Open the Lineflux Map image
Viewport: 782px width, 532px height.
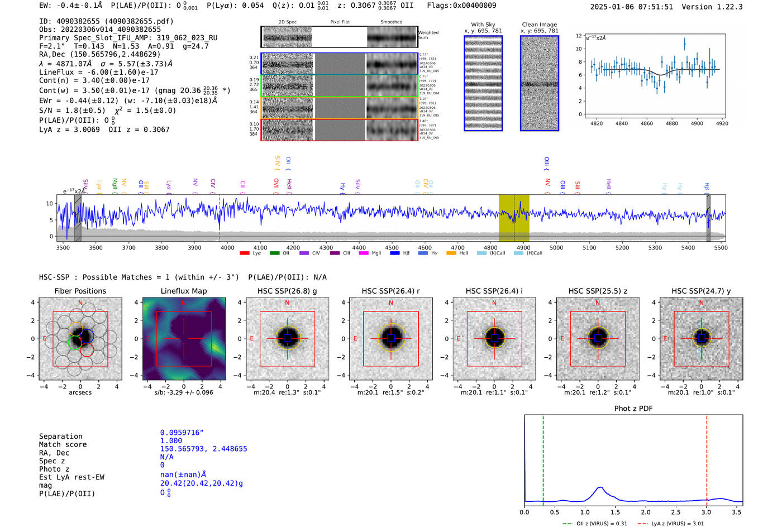184,339
